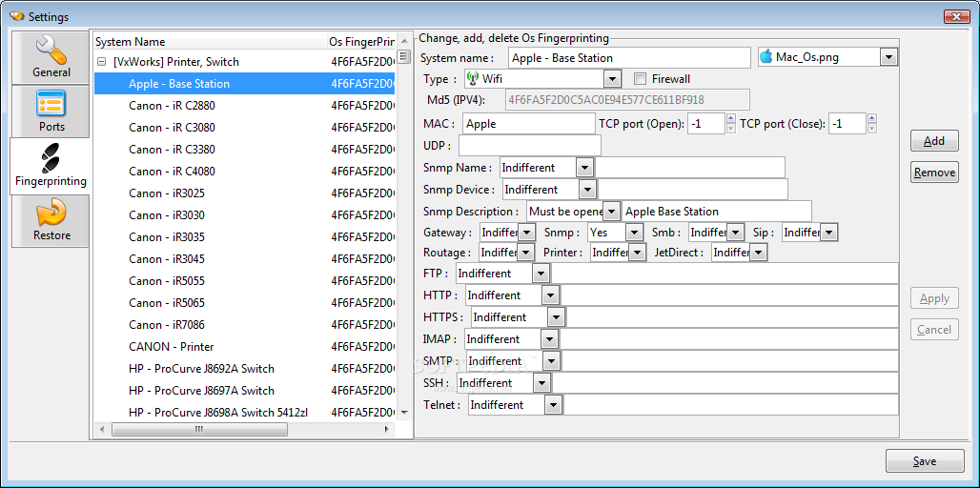Select HP - ProCurve J8692A Switch row
Screen dimensions: 980x488
coord(244,369)
